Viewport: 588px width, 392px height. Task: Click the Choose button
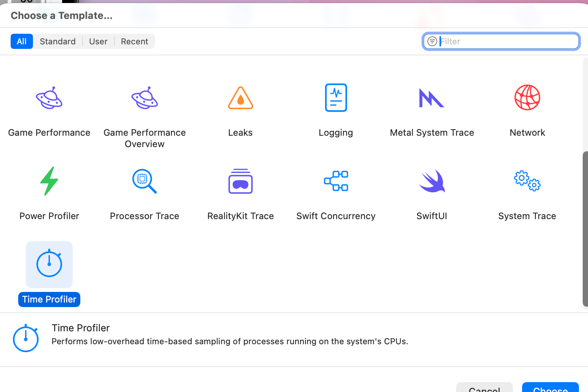(550, 387)
